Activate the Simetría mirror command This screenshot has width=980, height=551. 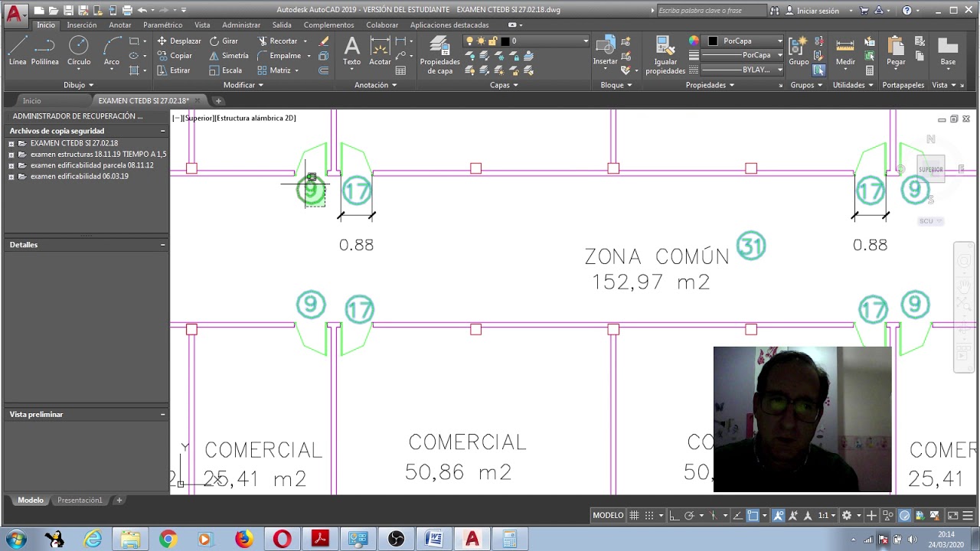229,55
